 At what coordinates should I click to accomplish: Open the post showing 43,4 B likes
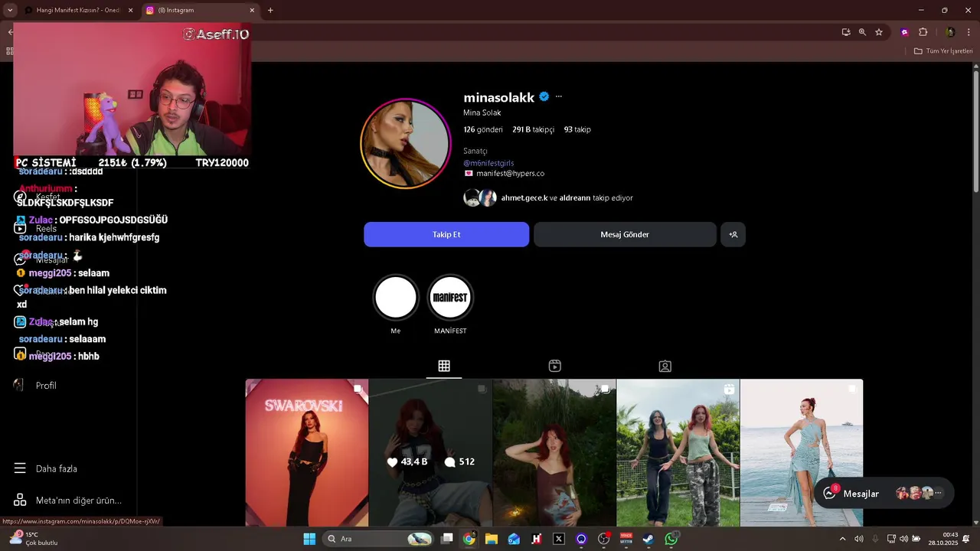click(430, 453)
